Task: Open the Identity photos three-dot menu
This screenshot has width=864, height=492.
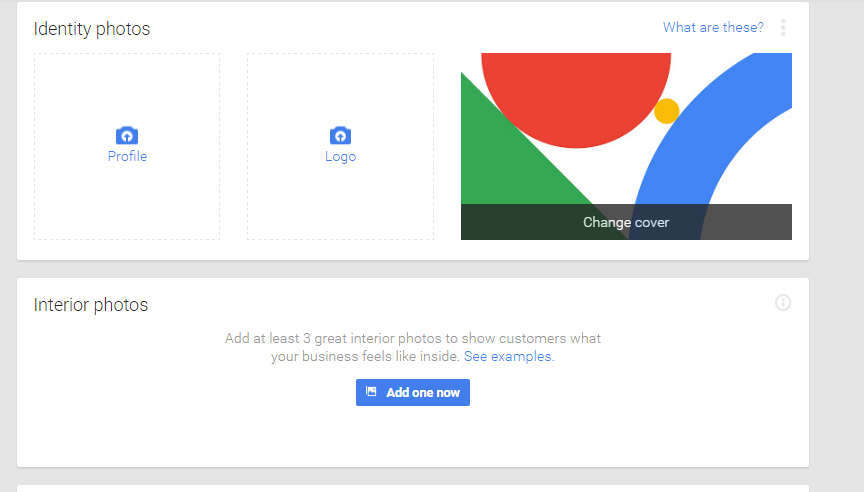Action: 782,28
